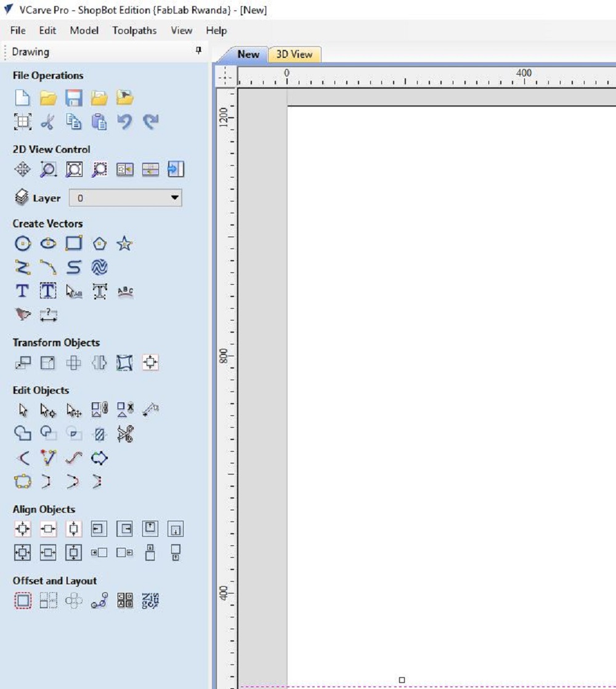This screenshot has width=616, height=689.
Task: Select Text within bounding box tool
Action: [48, 291]
